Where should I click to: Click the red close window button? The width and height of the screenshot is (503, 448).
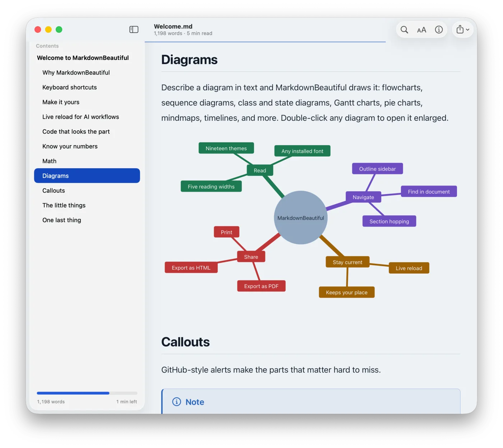click(38, 29)
